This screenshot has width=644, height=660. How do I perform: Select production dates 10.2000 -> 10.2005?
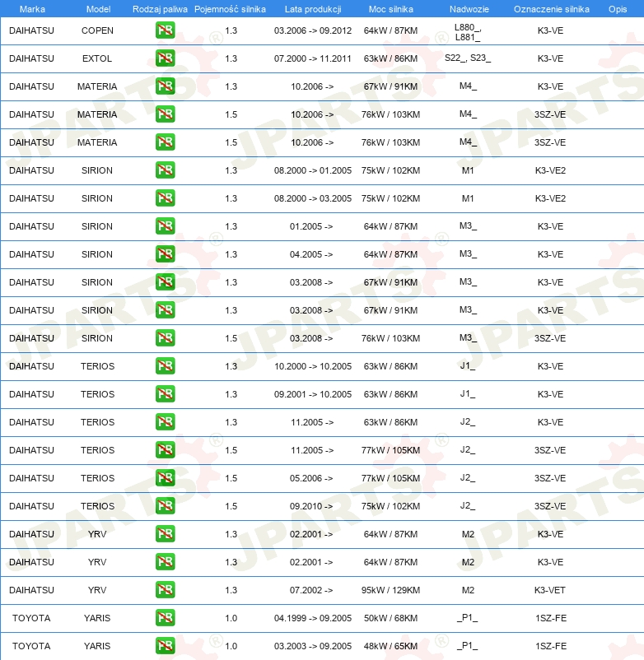point(312,365)
